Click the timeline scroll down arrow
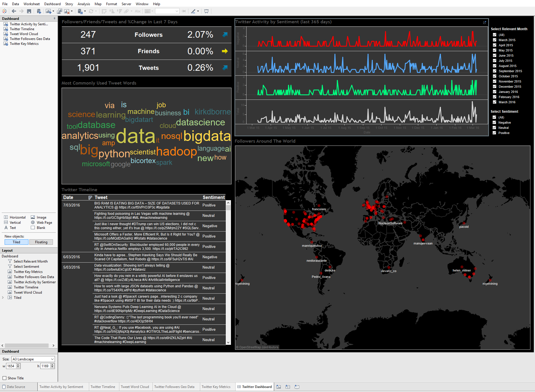The image size is (535, 392). [x=228, y=343]
